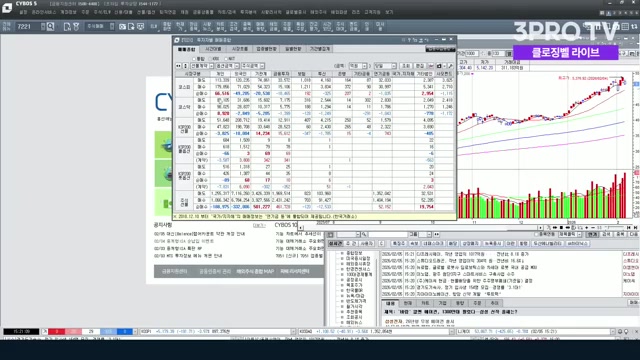Switch to the 기간별집계 tab
This screenshot has height=360, width=640.
coord(320,49)
